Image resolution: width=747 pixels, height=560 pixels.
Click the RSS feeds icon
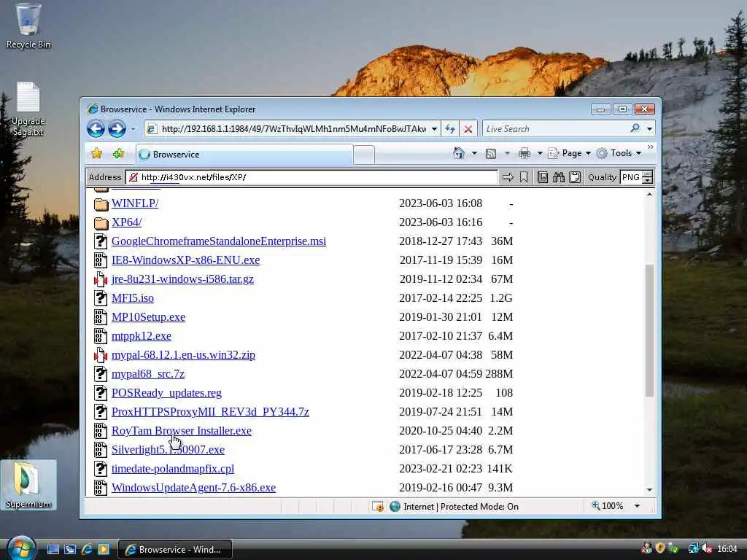pos(491,153)
